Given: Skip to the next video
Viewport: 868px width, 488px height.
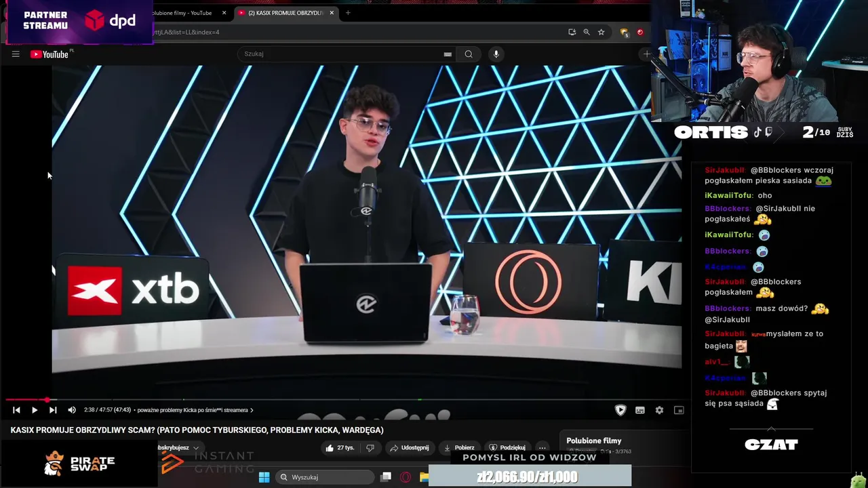Looking at the screenshot, I should pyautogui.click(x=53, y=410).
